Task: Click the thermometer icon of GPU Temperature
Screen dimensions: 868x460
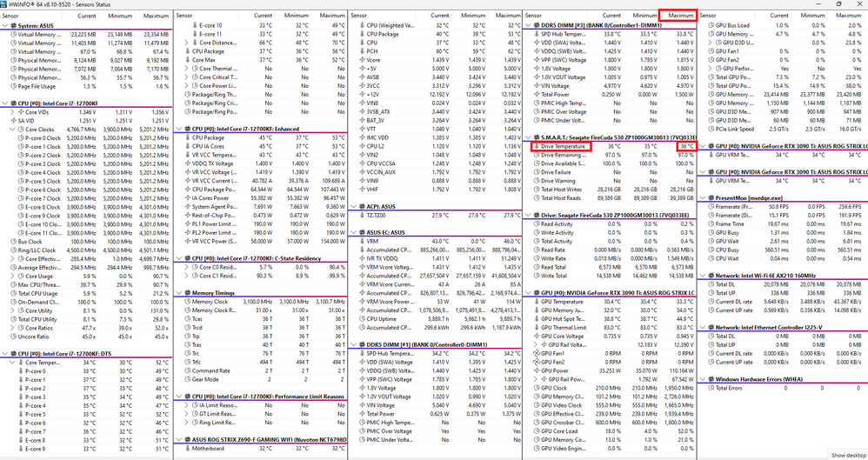Action: point(536,302)
